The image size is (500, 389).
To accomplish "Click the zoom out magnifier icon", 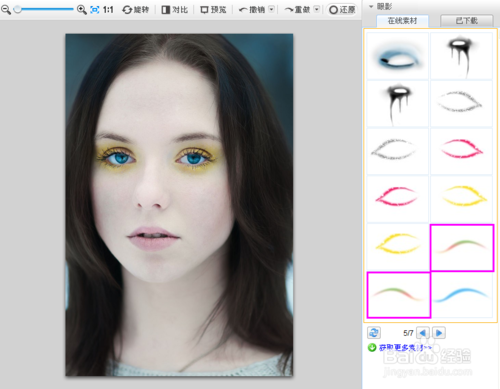I will [x=6, y=9].
